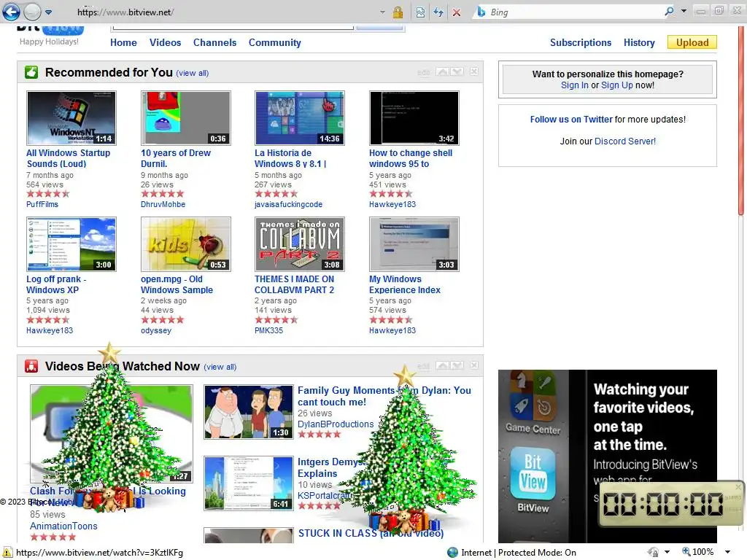This screenshot has width=747, height=560.
Task: Go to History
Action: (x=639, y=42)
